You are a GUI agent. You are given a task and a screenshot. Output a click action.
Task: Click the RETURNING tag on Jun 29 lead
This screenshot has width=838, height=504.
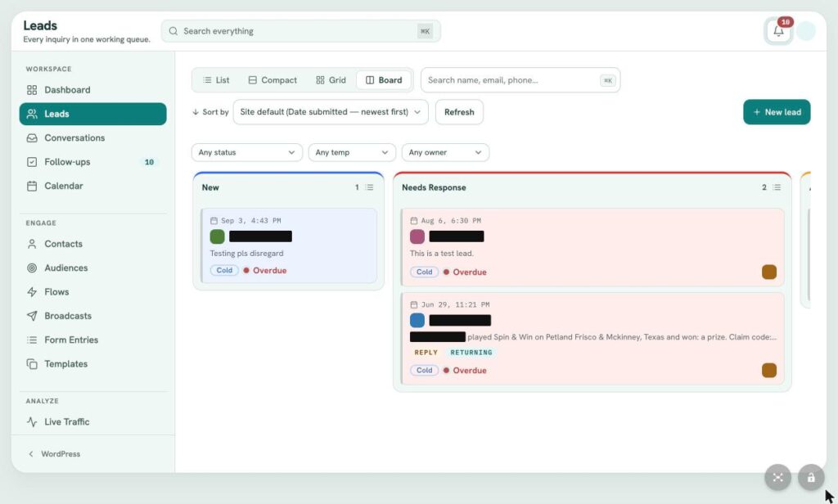coord(471,352)
